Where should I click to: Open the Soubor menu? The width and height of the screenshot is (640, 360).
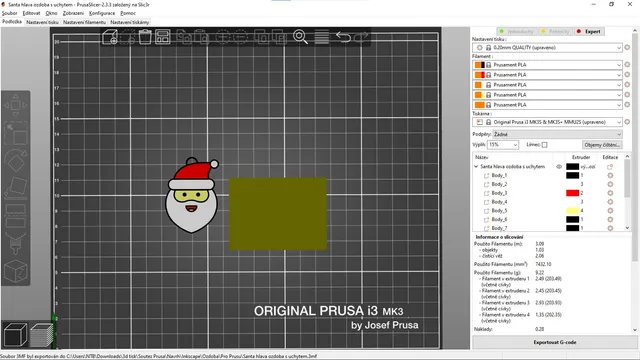9,13
